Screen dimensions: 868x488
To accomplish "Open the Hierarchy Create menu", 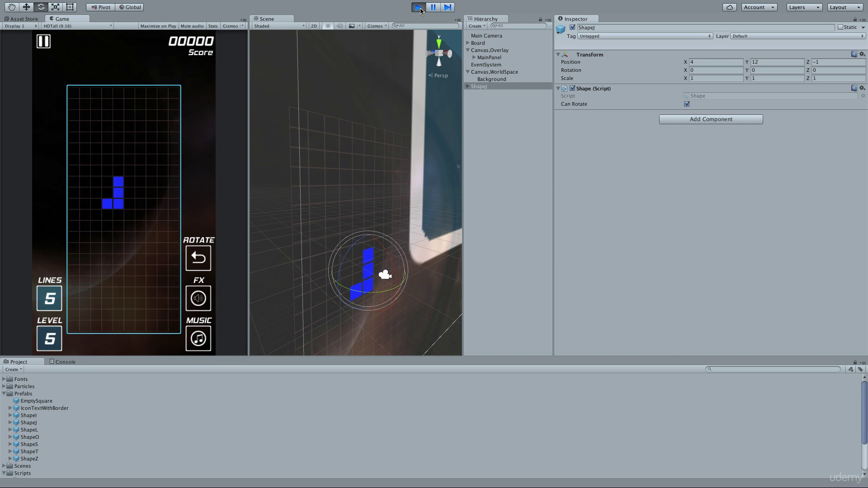I will coord(477,26).
